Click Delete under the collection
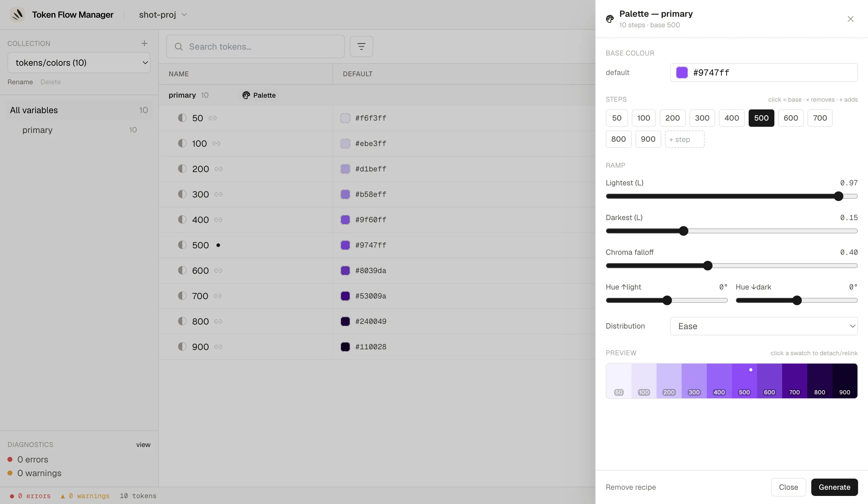 click(x=51, y=82)
